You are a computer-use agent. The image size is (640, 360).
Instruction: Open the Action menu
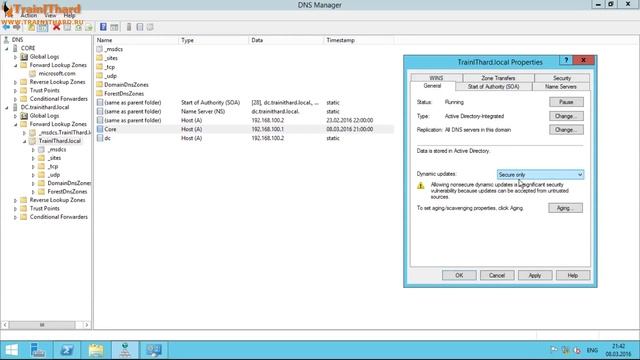pos(29,16)
